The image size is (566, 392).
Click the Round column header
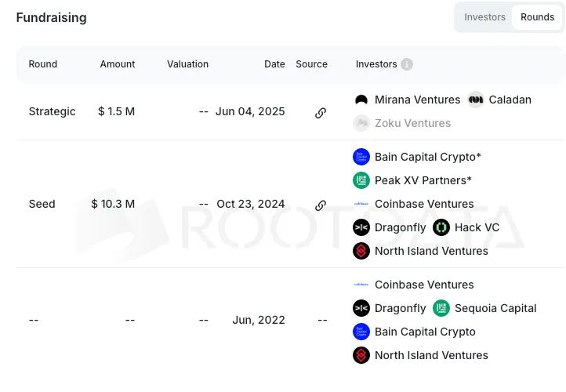[42, 64]
